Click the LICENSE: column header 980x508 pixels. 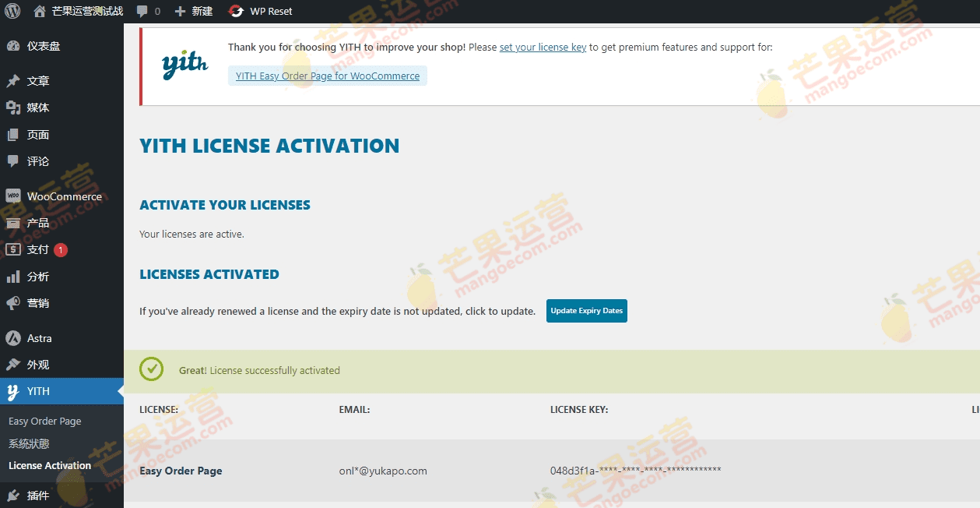(x=159, y=409)
